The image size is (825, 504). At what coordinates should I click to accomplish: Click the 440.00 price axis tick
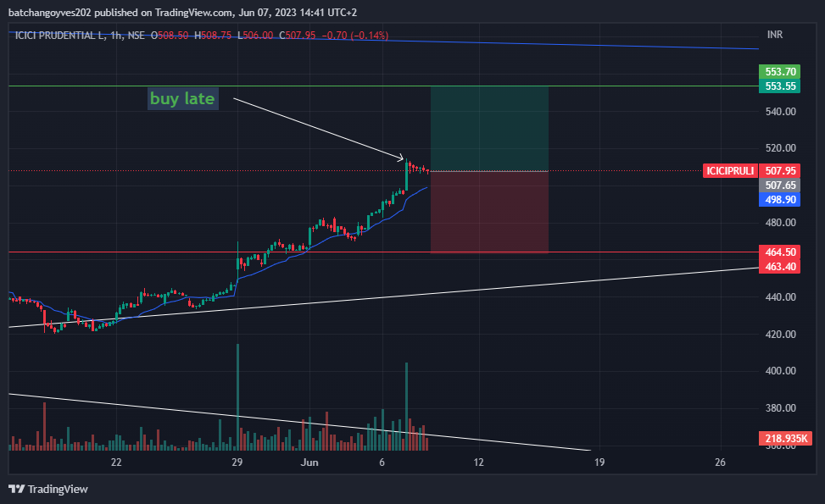point(780,297)
